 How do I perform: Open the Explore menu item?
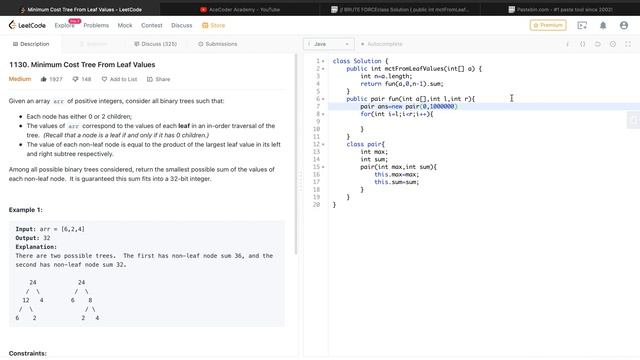pos(64,25)
